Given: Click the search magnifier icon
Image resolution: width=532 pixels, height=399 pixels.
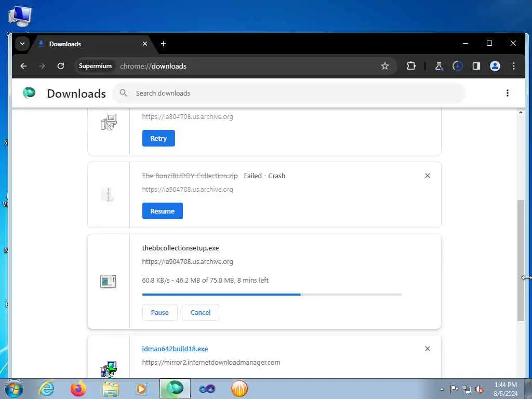Looking at the screenshot, I should [x=124, y=93].
